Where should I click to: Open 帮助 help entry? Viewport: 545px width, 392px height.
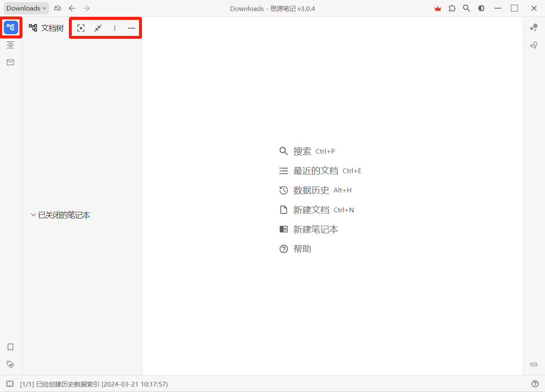(295, 249)
